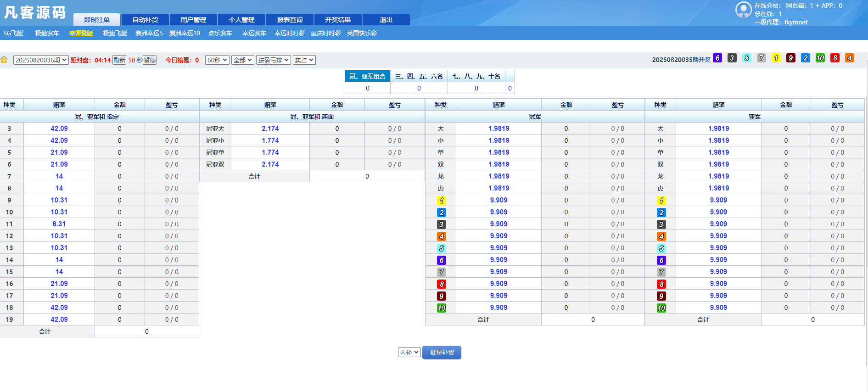Click red ball 8 in 亚军 table

point(661,284)
